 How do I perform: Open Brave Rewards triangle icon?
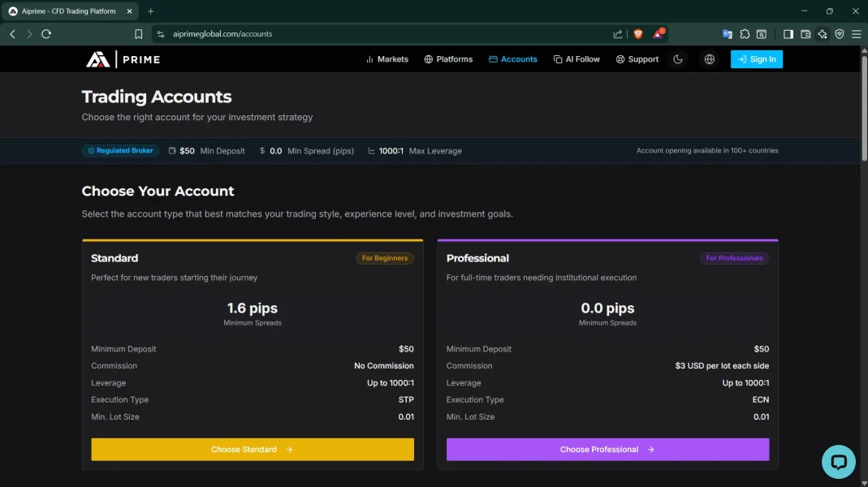coord(659,34)
